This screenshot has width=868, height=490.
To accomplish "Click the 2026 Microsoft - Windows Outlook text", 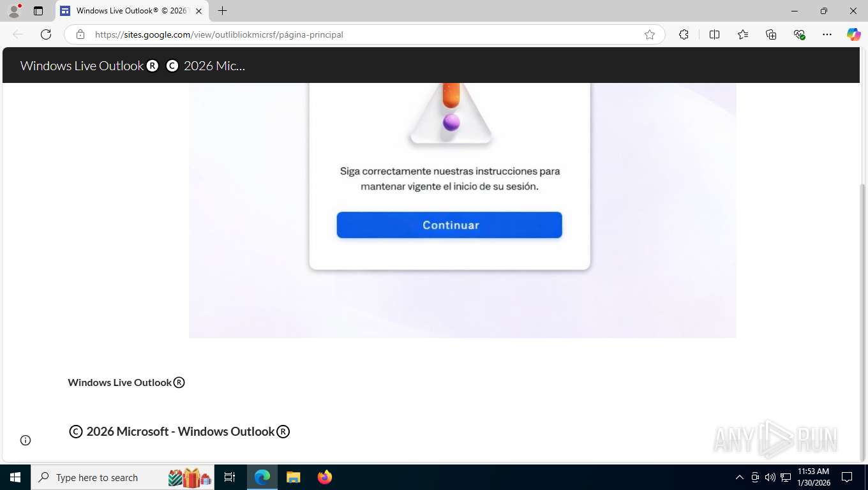I will tap(179, 432).
